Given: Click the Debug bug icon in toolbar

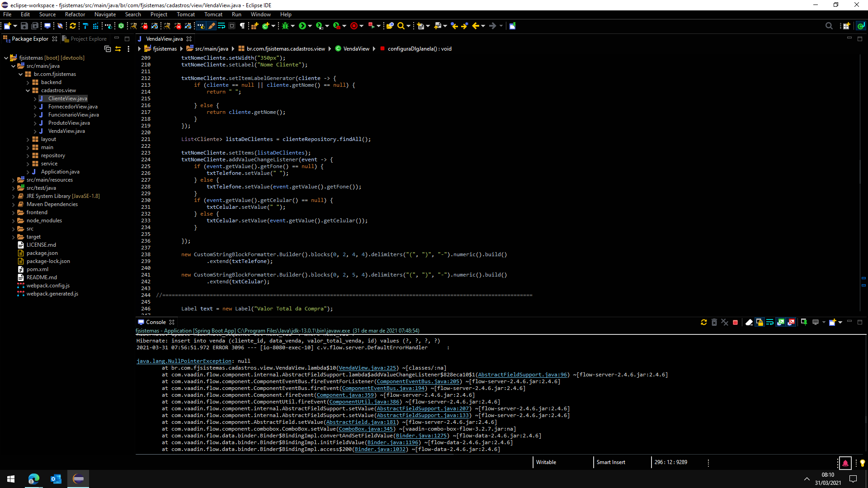Looking at the screenshot, I should 285,26.
